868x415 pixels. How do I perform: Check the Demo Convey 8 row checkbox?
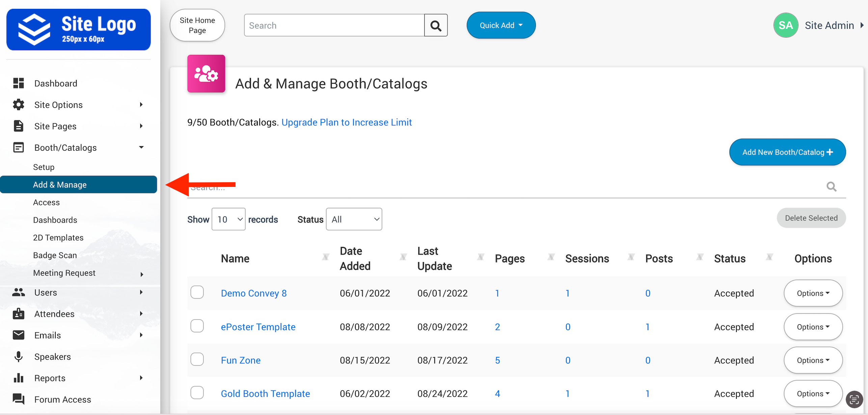point(197,292)
